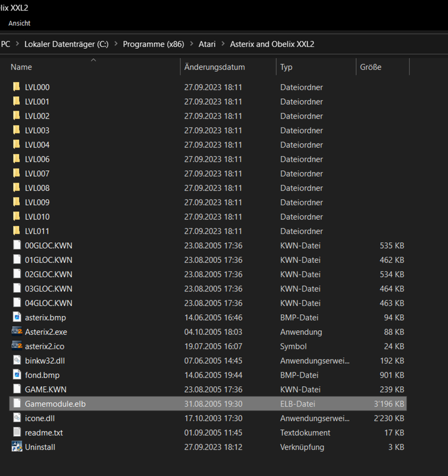Expand chevron after Atari breadcrumb

[x=223, y=44]
